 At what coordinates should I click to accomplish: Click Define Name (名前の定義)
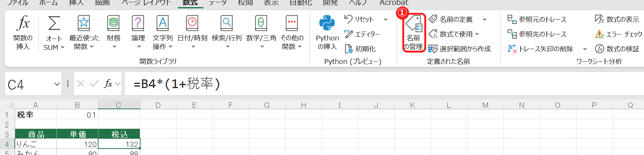pos(451,19)
